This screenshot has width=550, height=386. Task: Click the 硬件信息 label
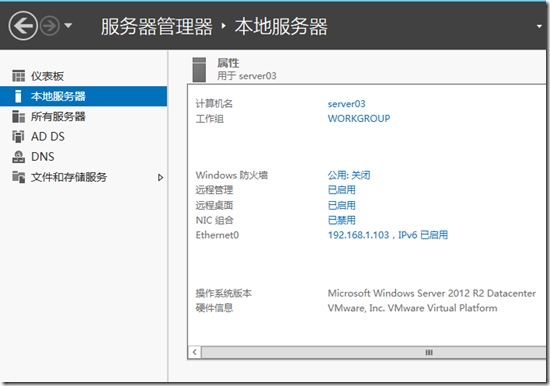214,308
